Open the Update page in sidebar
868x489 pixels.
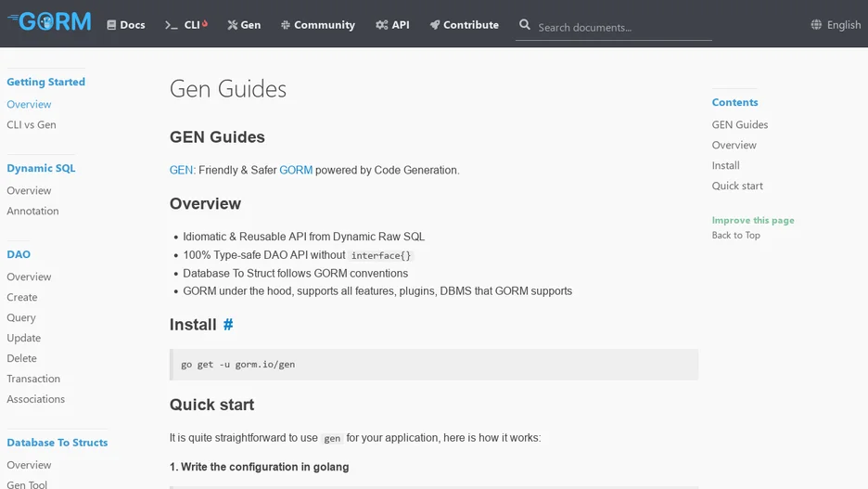[x=24, y=338]
